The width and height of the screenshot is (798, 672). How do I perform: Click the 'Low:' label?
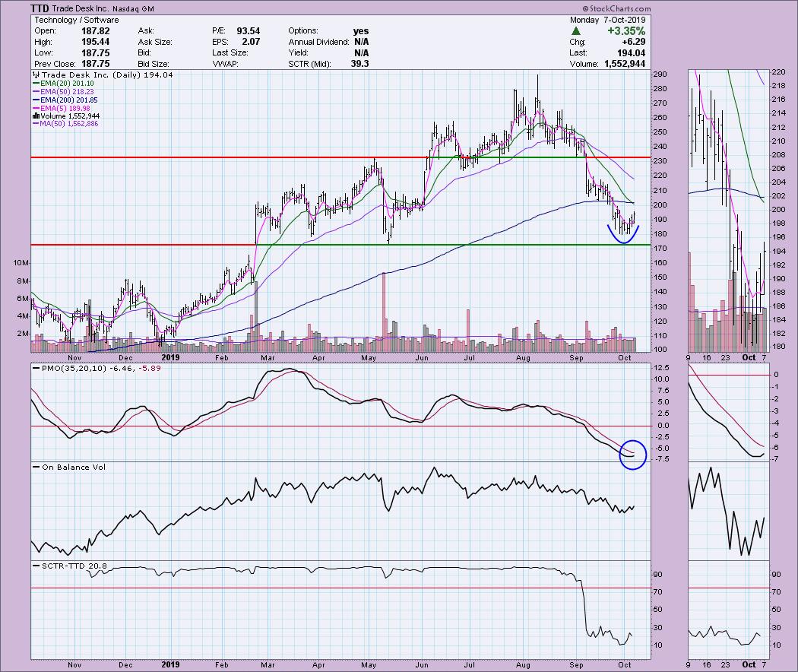pyautogui.click(x=43, y=53)
